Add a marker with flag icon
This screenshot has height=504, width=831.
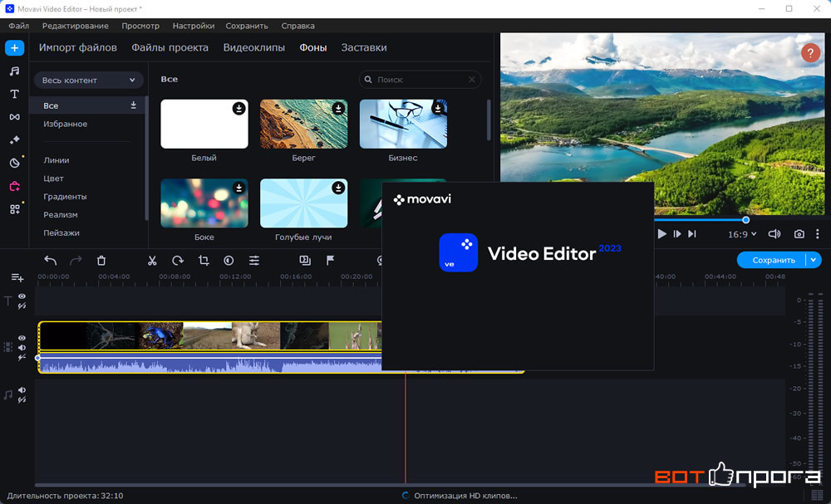(x=330, y=261)
